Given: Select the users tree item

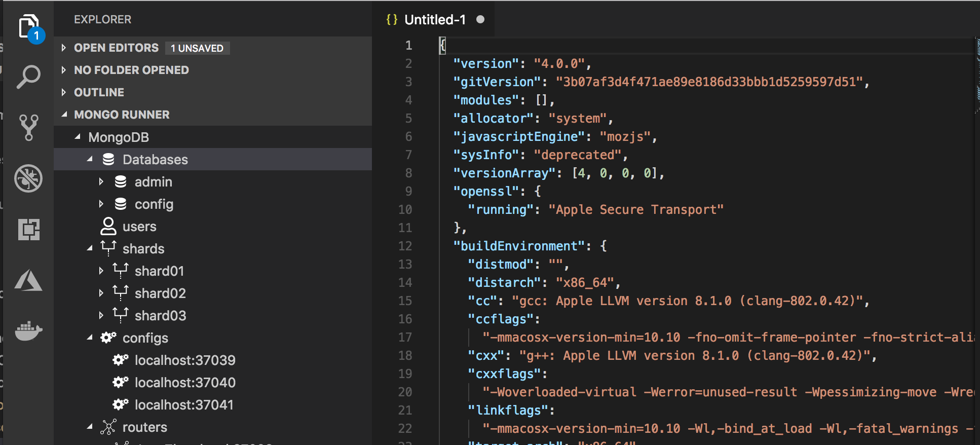Looking at the screenshot, I should coord(213,227).
